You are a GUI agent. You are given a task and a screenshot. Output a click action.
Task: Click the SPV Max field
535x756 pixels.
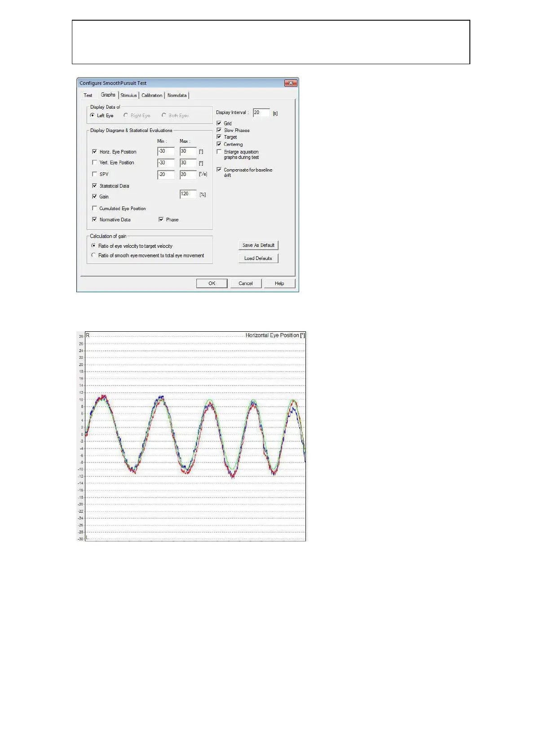pyautogui.click(x=188, y=175)
